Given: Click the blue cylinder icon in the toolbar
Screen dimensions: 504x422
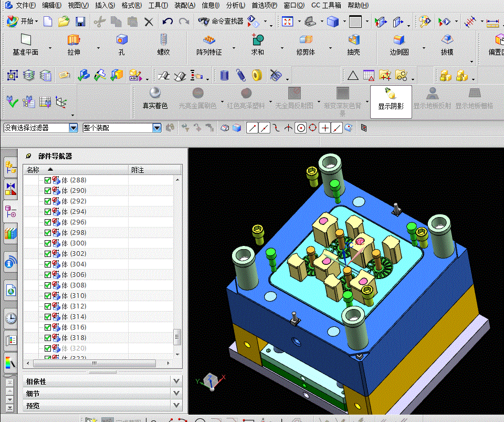Looking at the screenshot, I should point(224,76).
